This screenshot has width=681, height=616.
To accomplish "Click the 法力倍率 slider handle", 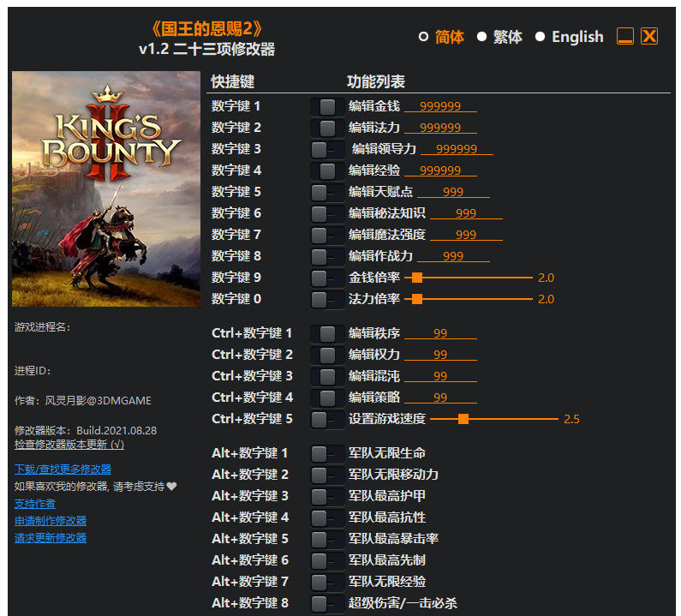I will [x=417, y=299].
